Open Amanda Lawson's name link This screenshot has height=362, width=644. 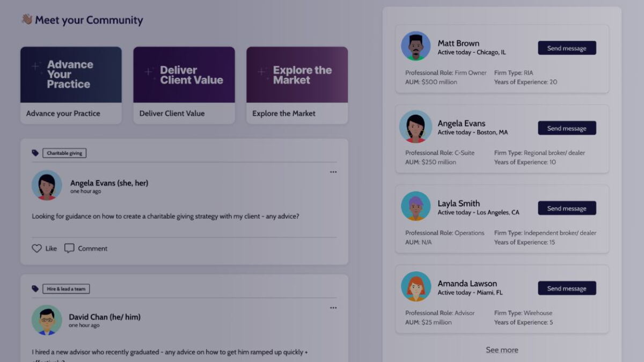[467, 283]
